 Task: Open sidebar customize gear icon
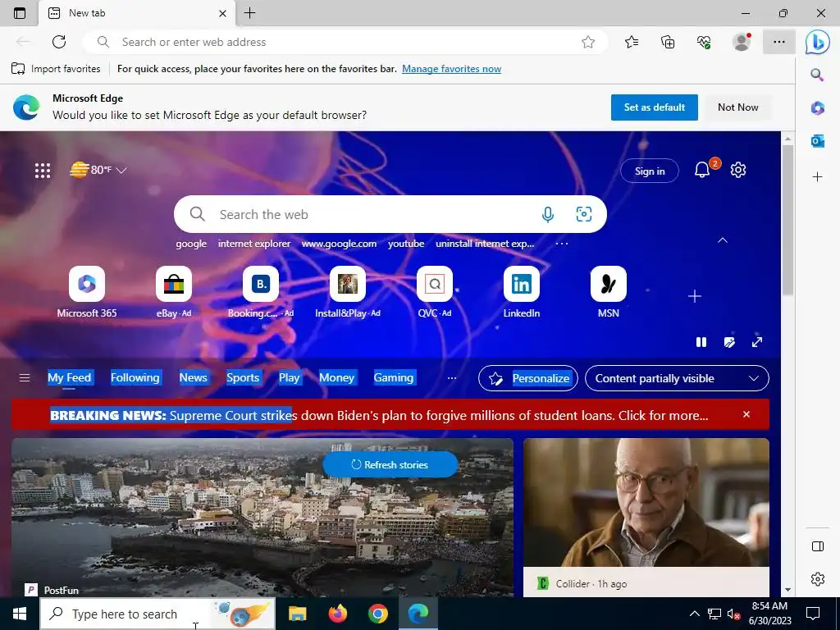pyautogui.click(x=817, y=579)
